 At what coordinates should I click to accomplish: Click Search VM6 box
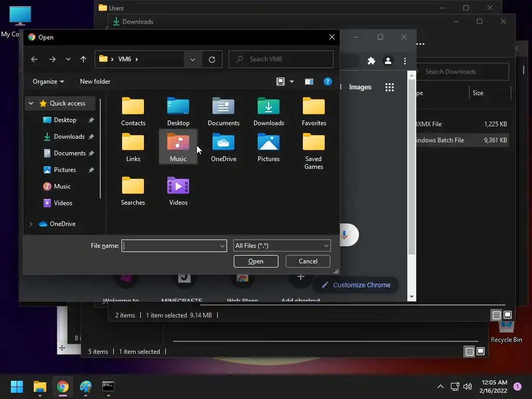[x=281, y=59]
